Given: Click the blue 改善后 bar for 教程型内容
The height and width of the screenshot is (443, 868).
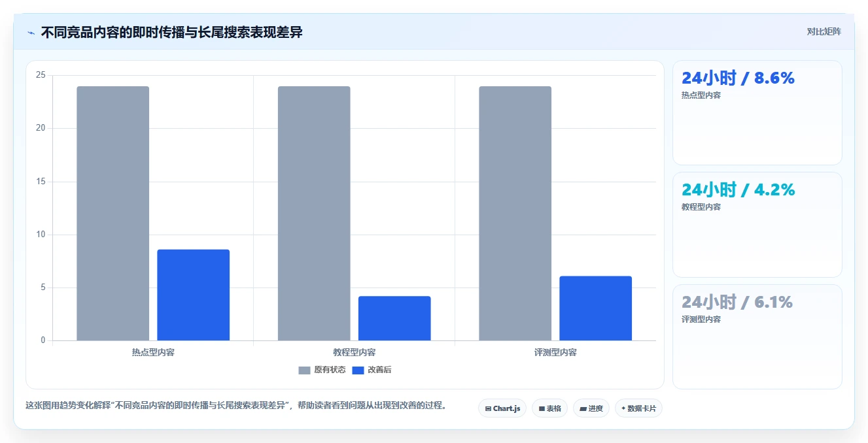Looking at the screenshot, I should [x=394, y=318].
